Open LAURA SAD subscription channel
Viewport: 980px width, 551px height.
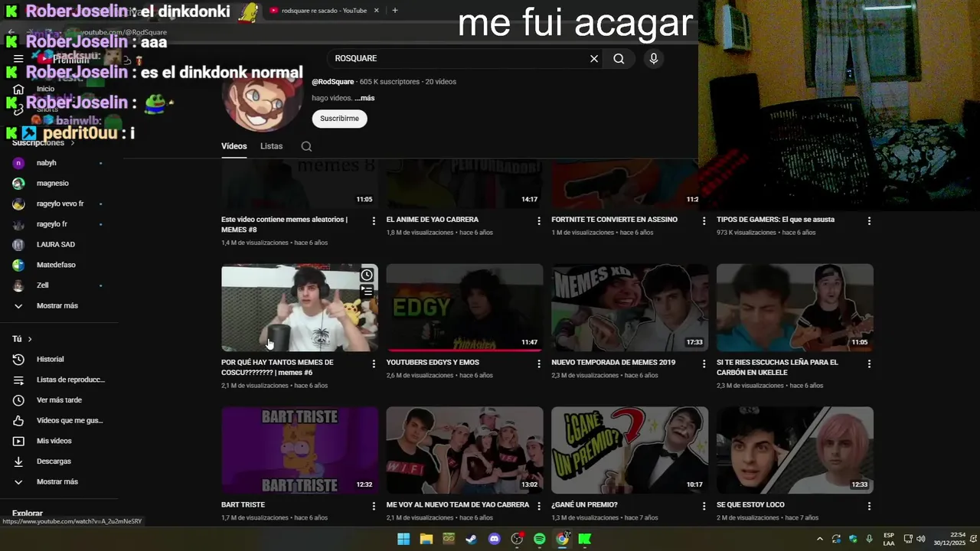tap(58, 245)
